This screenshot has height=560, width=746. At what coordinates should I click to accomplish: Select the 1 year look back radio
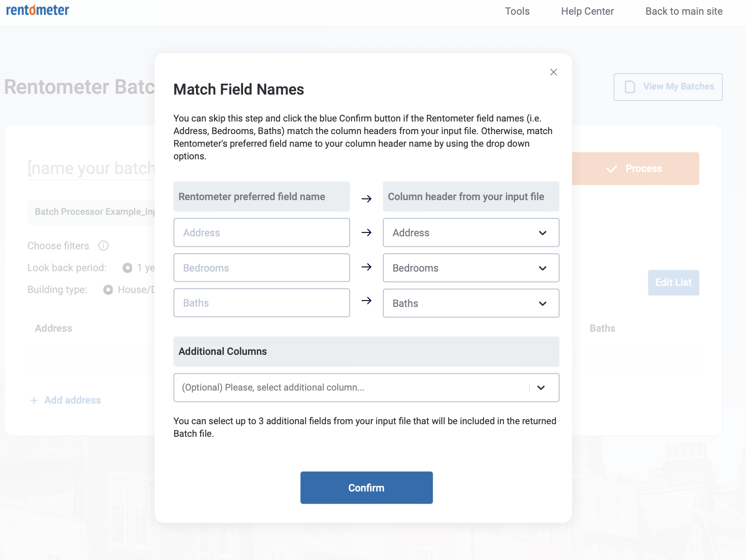pyautogui.click(x=127, y=268)
